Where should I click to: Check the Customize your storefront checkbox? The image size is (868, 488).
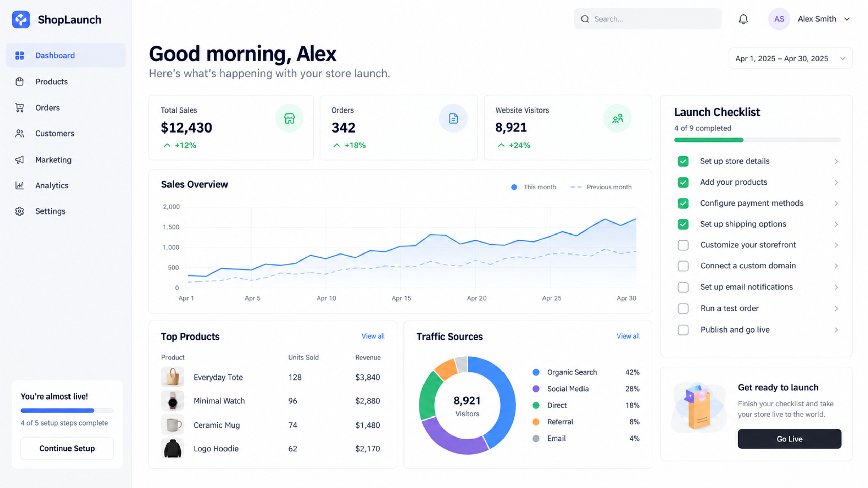tap(683, 245)
